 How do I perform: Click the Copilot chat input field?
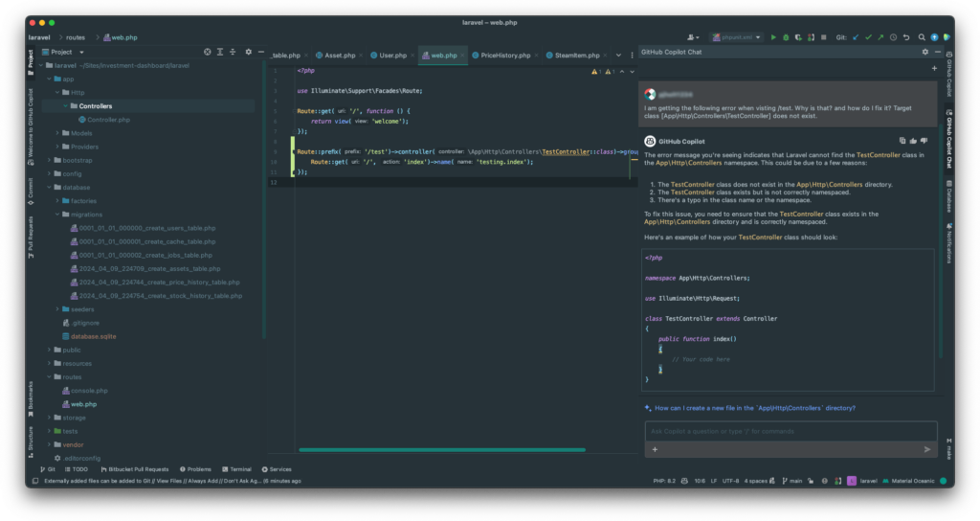[791, 431]
